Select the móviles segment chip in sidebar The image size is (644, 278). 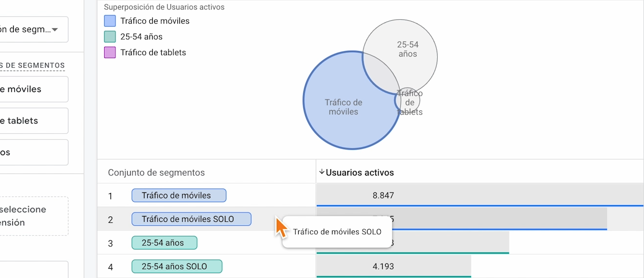[34, 89]
